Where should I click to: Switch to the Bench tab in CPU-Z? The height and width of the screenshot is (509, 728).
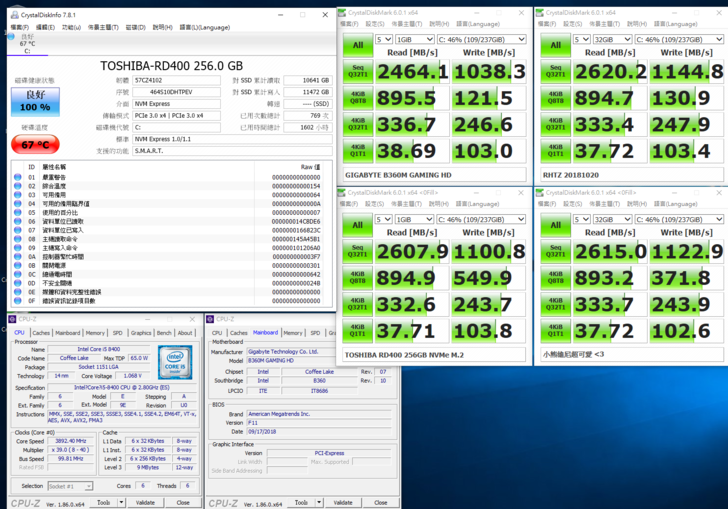coord(164,333)
